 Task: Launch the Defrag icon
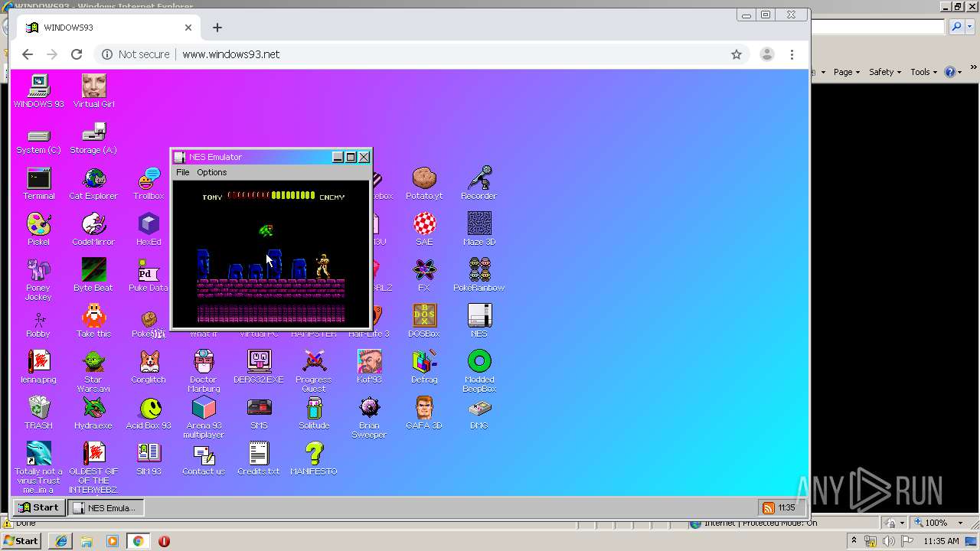(424, 367)
